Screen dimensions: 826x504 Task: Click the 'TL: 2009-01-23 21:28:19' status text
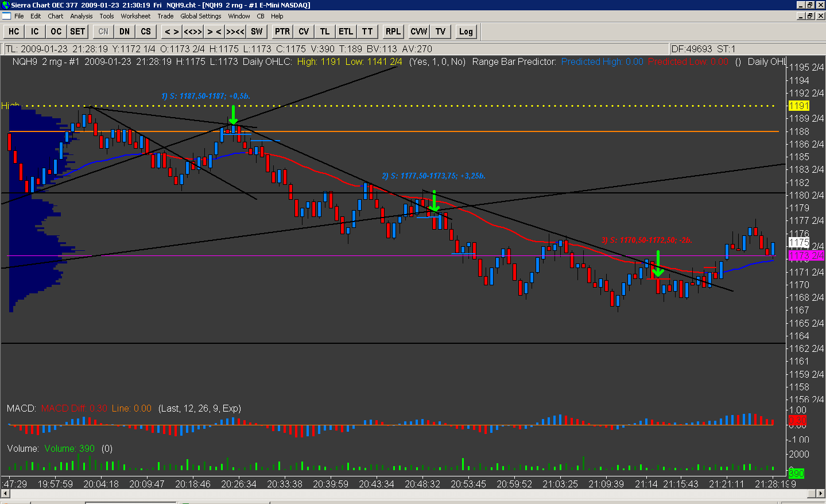(x=57, y=49)
